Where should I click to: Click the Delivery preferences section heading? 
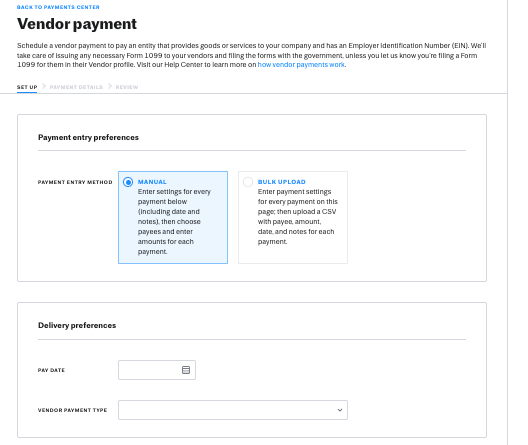[x=77, y=326]
